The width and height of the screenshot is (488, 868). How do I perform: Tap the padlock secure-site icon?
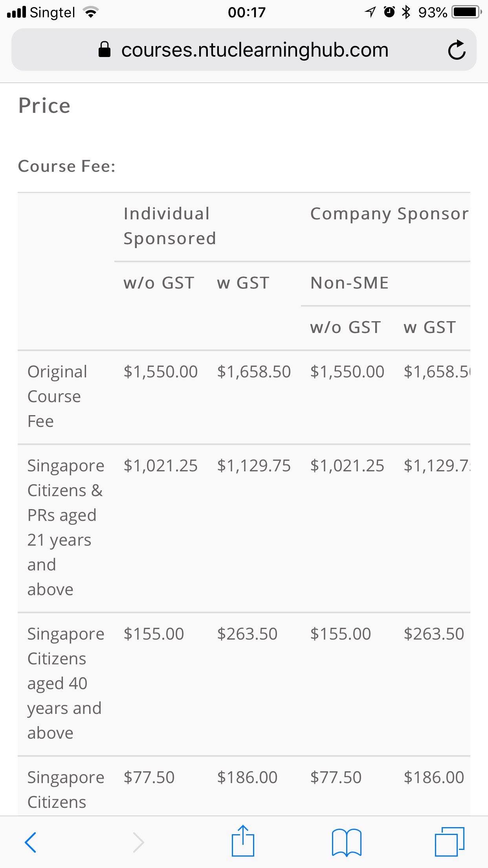(104, 50)
